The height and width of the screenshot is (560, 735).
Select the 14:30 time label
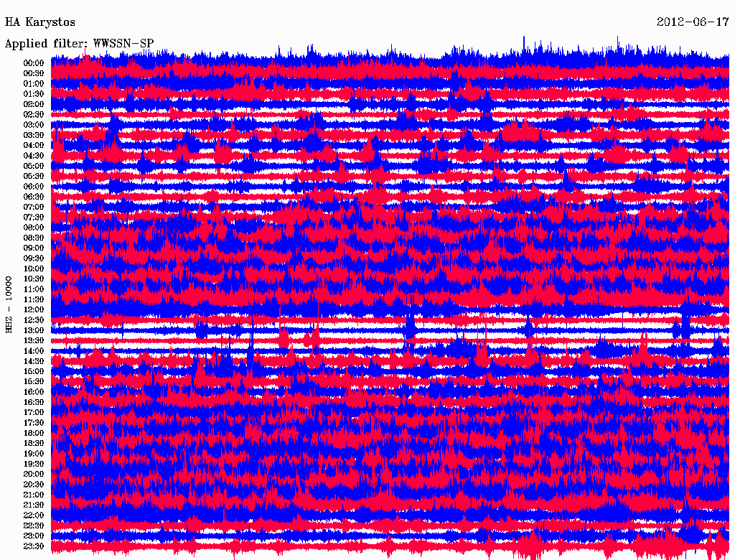tap(34, 361)
